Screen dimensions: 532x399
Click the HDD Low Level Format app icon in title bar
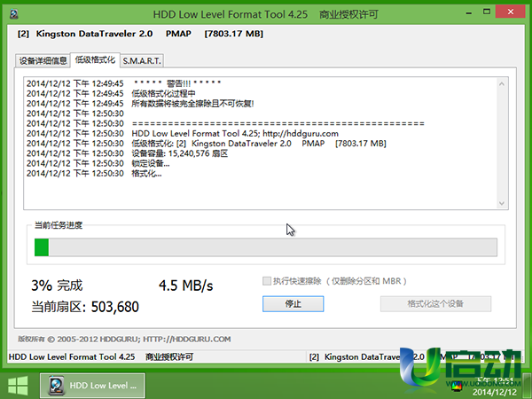(x=14, y=14)
